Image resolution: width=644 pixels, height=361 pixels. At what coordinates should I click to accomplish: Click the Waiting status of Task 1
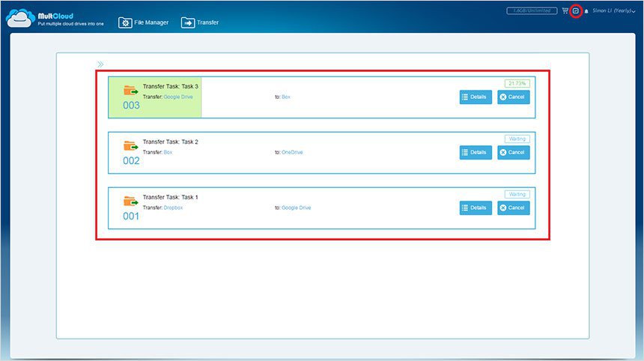click(517, 194)
